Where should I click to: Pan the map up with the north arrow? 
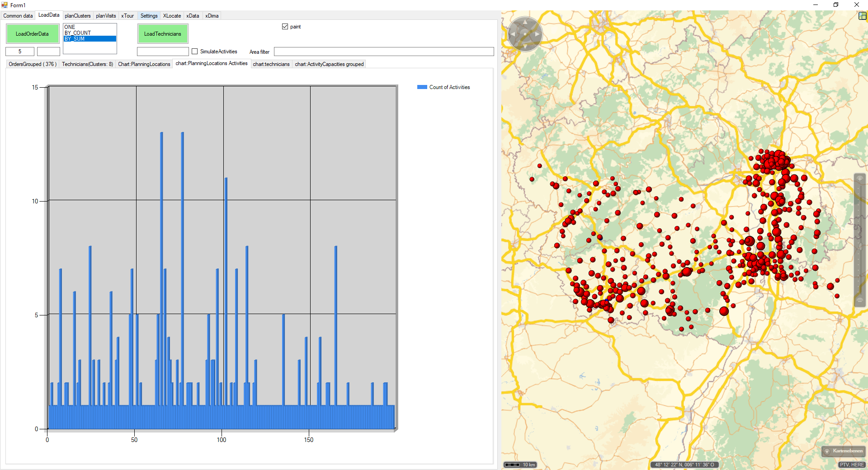[525, 22]
